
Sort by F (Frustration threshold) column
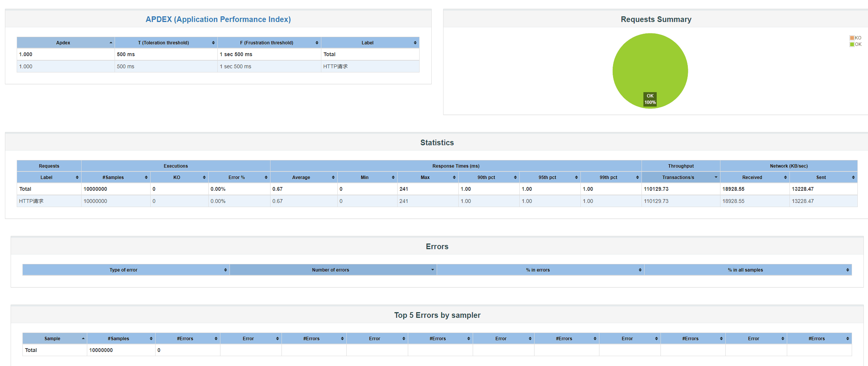(269, 42)
